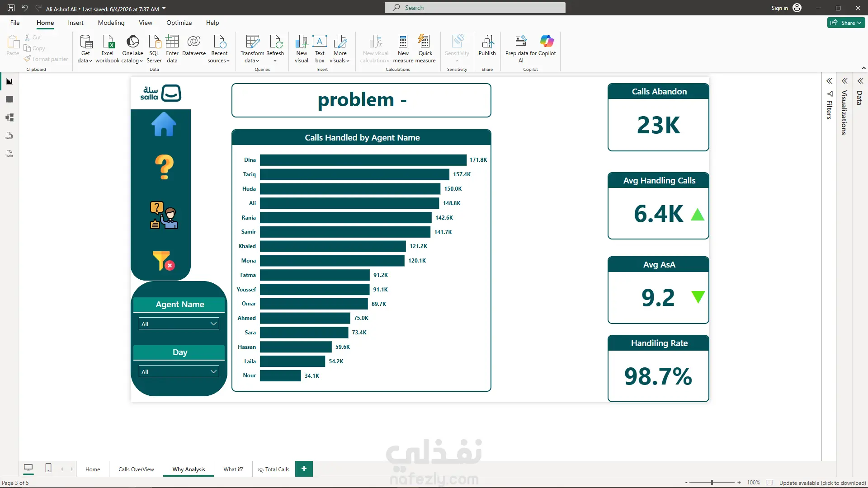
Task: Select Dina's bar in the chart
Action: (363, 160)
